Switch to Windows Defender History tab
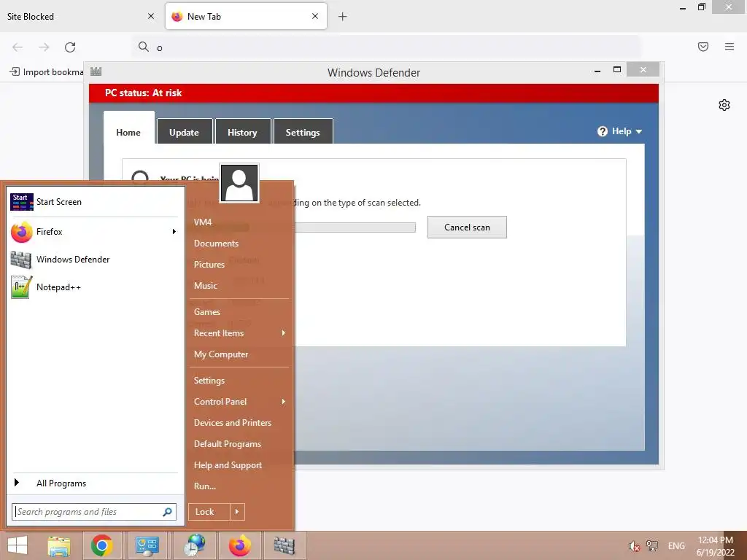This screenshot has height=560, width=747. coord(242,133)
